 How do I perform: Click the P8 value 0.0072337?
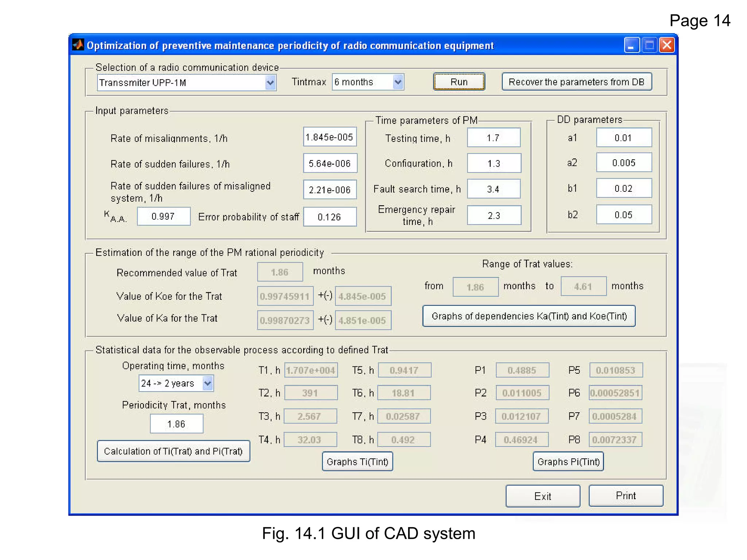click(615, 439)
